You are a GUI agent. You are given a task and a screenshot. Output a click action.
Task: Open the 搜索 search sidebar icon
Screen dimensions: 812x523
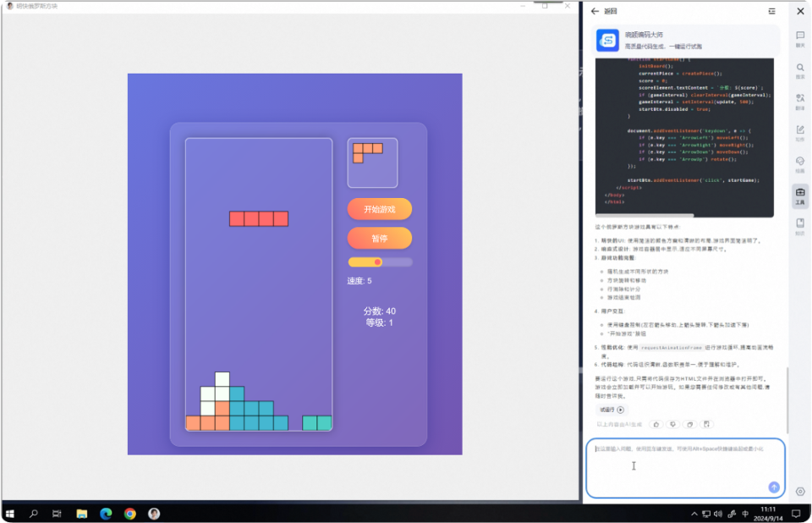point(800,71)
